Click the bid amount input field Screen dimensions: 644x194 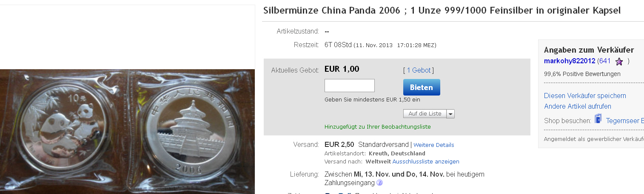[350, 85]
